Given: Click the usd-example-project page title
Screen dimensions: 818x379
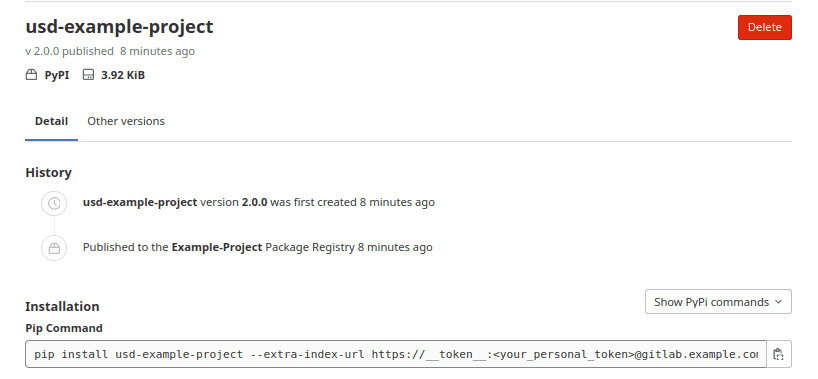Looking at the screenshot, I should pos(119,27).
